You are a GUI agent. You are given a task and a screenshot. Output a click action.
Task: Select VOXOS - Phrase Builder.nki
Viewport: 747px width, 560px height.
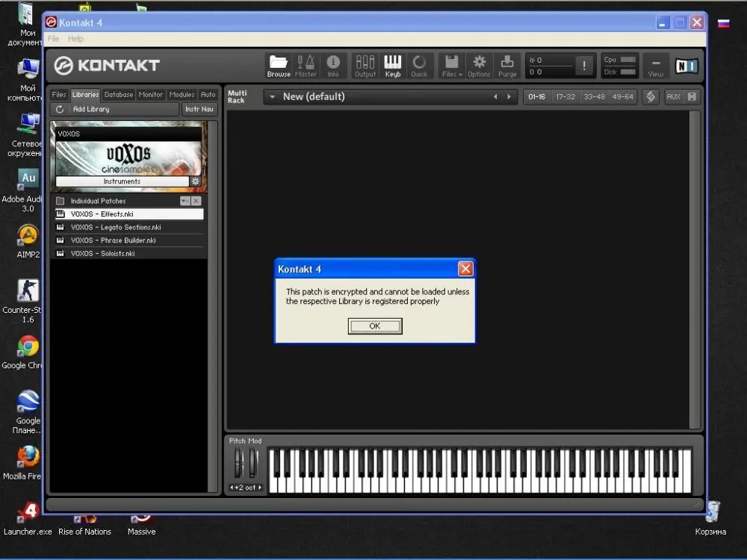coord(129,240)
